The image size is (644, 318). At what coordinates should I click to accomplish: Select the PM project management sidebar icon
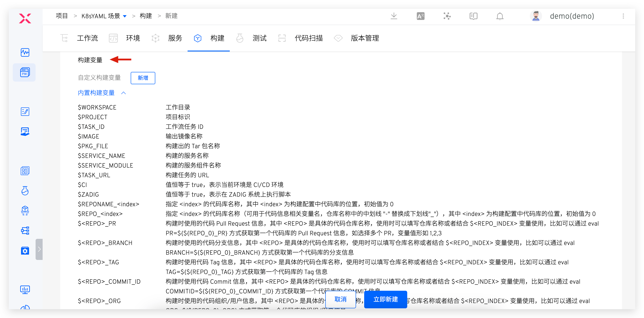pyautogui.click(x=25, y=73)
